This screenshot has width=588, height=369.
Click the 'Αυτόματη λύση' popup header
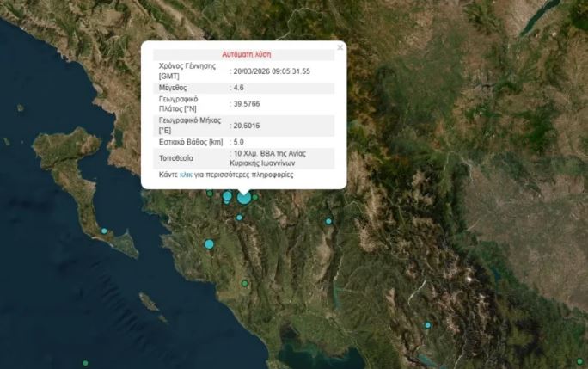point(246,53)
